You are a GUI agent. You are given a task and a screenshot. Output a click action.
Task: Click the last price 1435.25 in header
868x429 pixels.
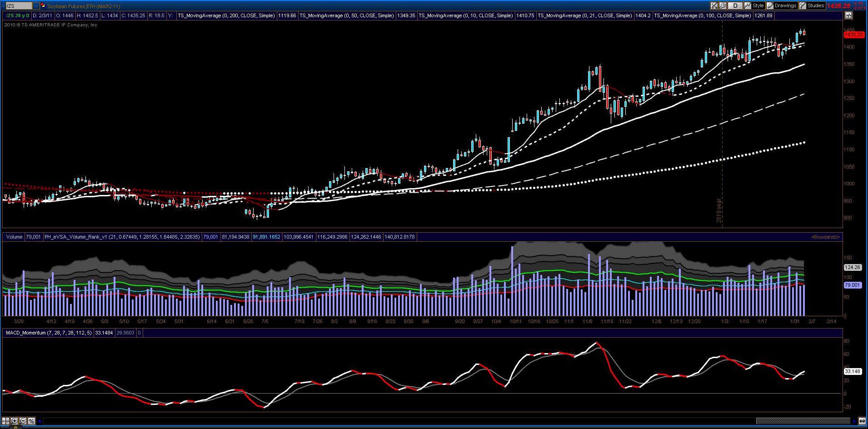(838, 6)
